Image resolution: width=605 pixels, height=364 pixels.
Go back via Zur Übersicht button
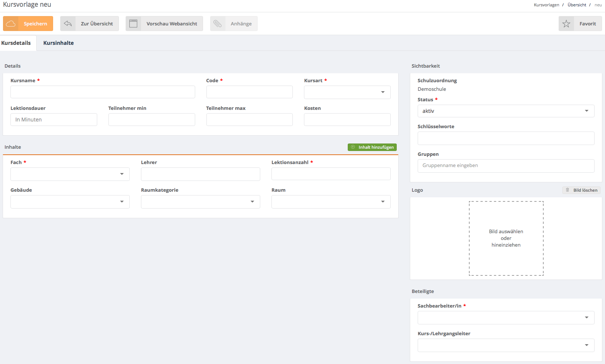click(89, 24)
